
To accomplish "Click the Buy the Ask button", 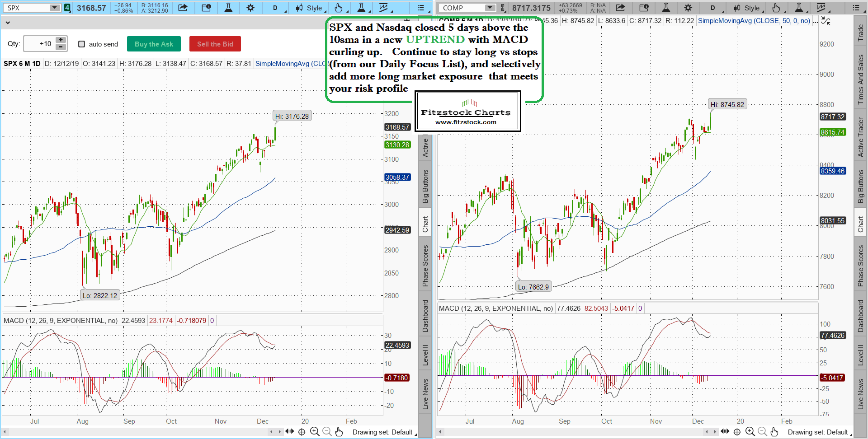I will (154, 44).
